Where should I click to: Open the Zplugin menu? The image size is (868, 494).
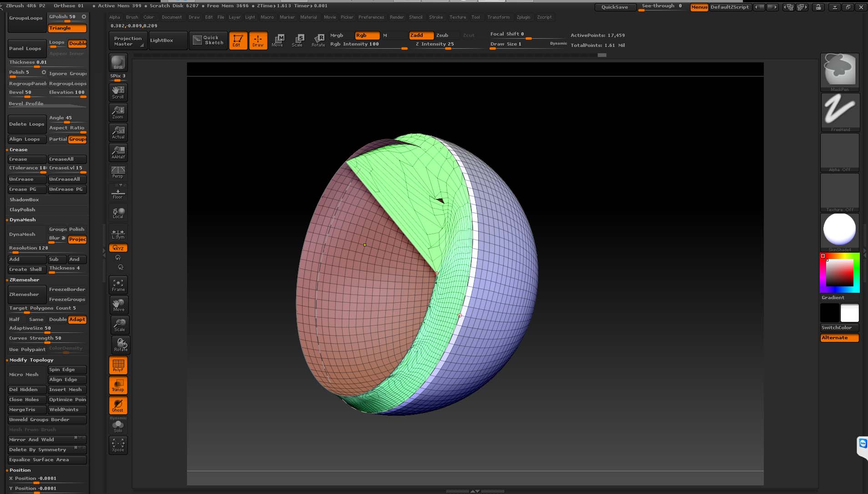(x=523, y=17)
